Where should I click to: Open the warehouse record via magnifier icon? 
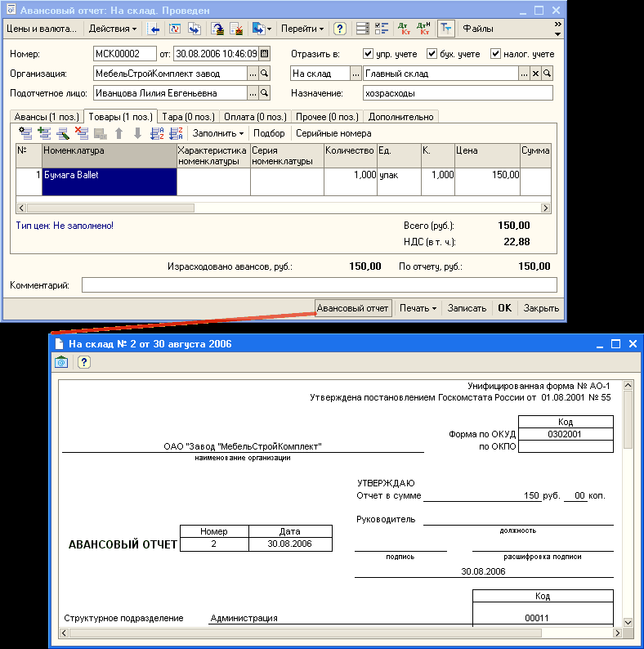(547, 74)
